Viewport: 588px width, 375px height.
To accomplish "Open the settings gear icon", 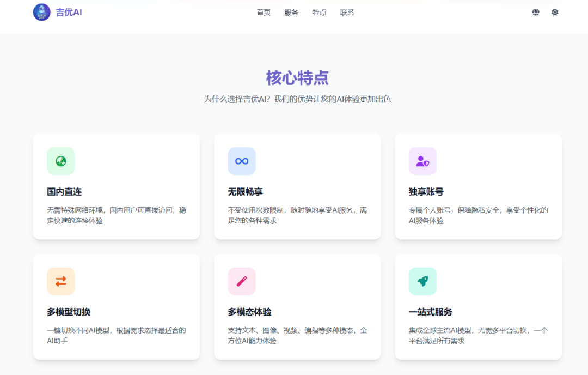I will tap(554, 12).
